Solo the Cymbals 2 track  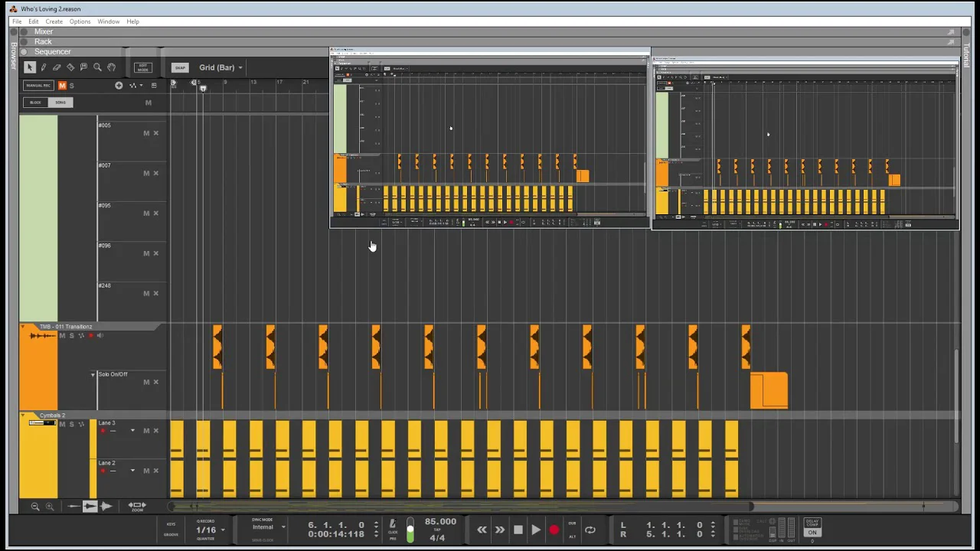click(71, 424)
